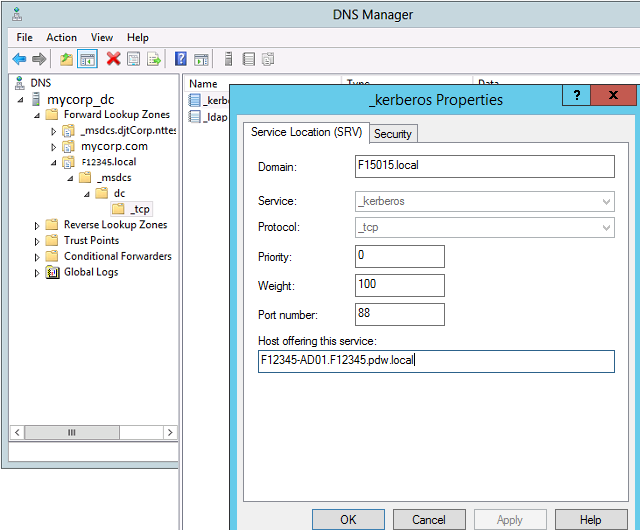Open the Action menu
Viewport: 640px width, 530px height.
62,37
